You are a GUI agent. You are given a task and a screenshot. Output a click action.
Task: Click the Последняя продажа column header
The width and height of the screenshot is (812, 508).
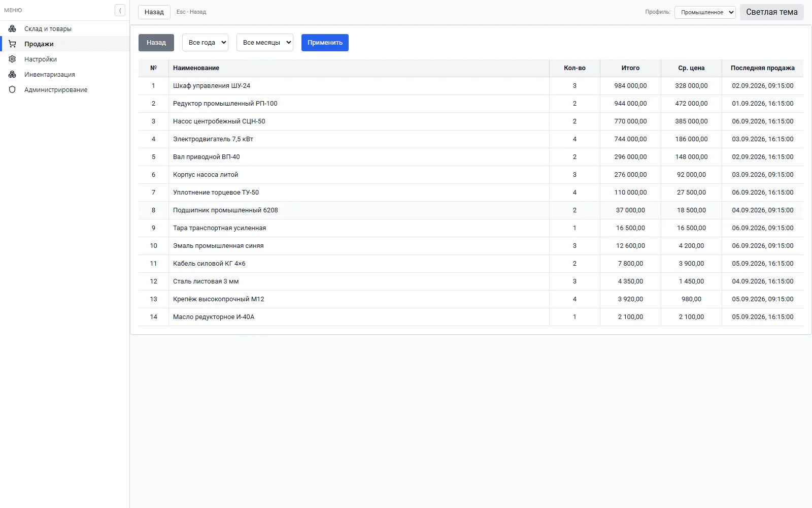coord(762,68)
